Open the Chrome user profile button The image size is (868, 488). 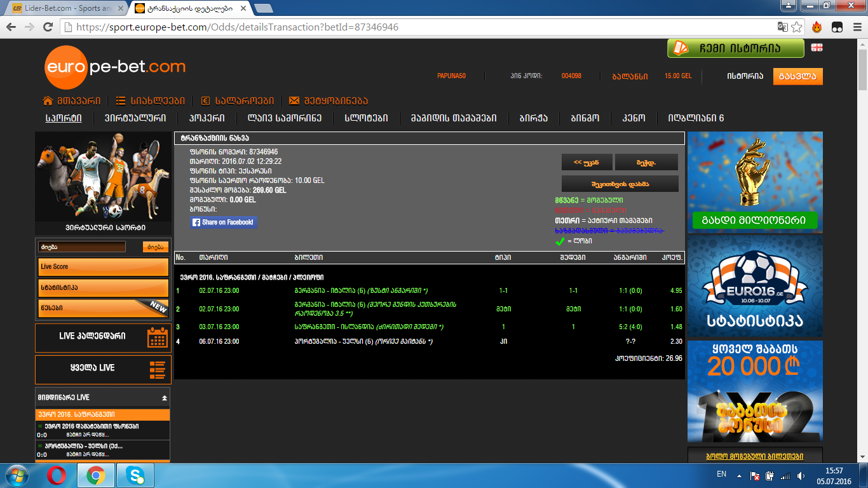point(787,5)
